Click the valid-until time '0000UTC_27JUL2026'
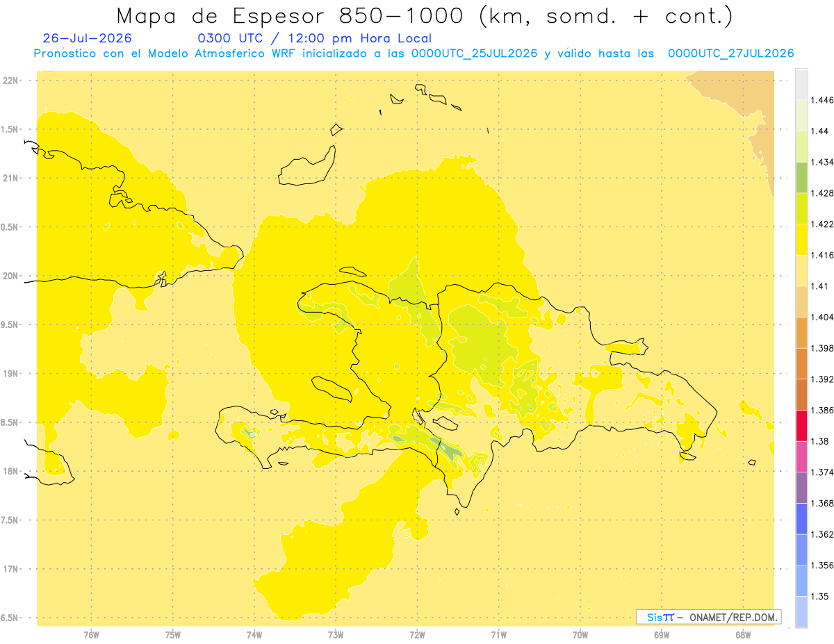834x644 pixels. [731, 53]
